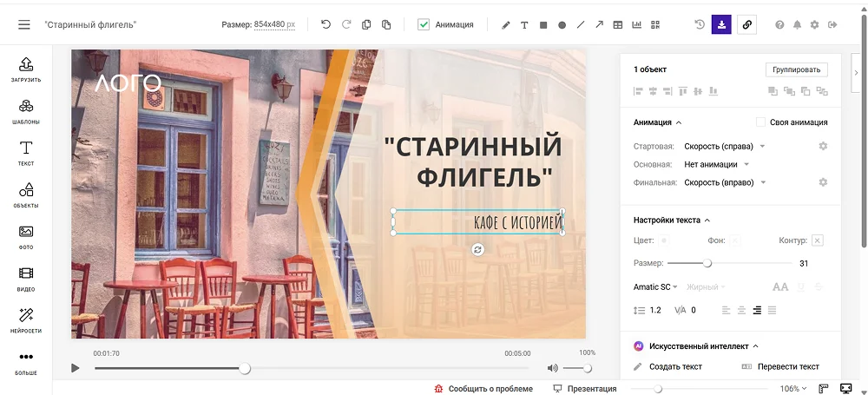Screen dimensions: 868x395
Task: Open Видео video panel
Action: pyautogui.click(x=26, y=280)
